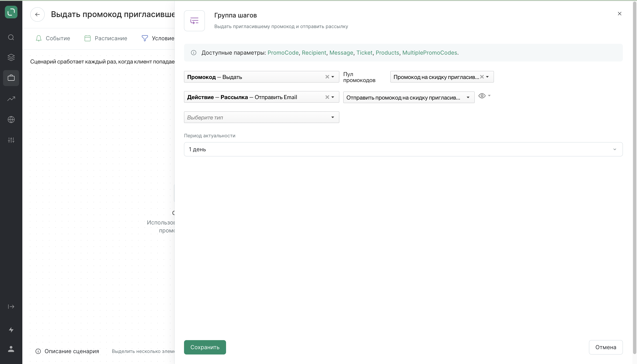Screen dimensions: 637x364
Task: Click the lightning bolt icon in sidebar
Action: pyautogui.click(x=11, y=330)
